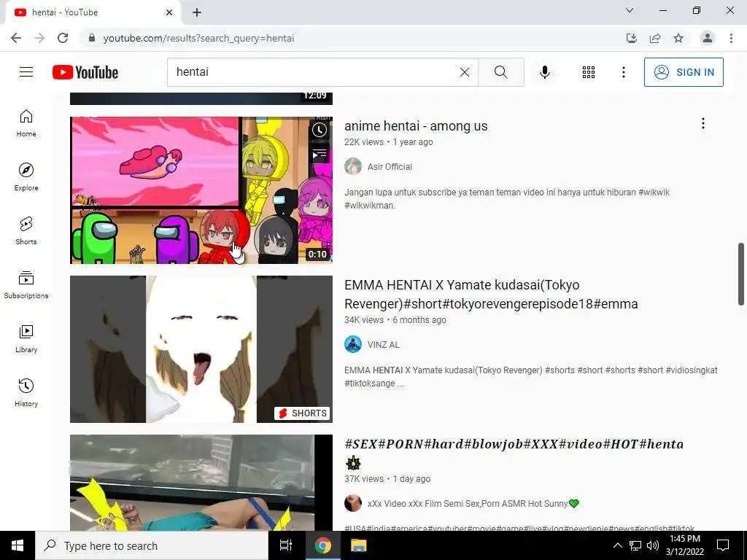The height and width of the screenshot is (560, 747).
Task: Add the among us video to queue
Action: pos(320,155)
